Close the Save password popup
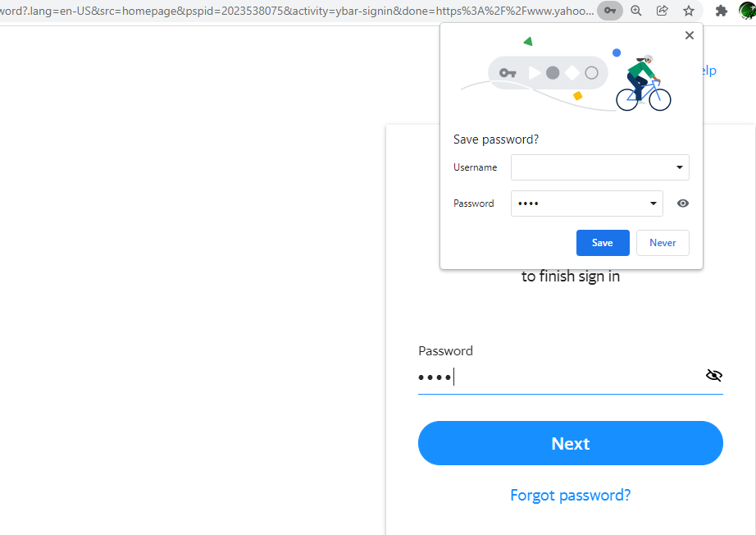The image size is (756, 535). click(x=690, y=35)
